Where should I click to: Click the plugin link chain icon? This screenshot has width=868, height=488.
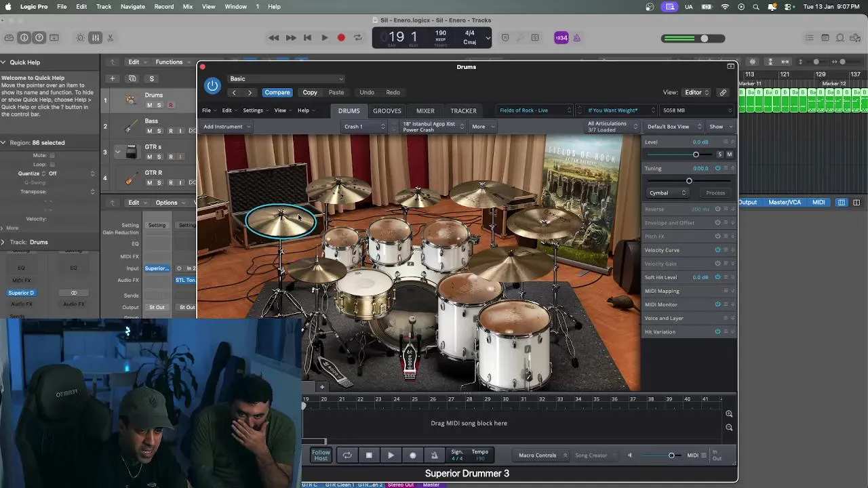click(x=723, y=92)
